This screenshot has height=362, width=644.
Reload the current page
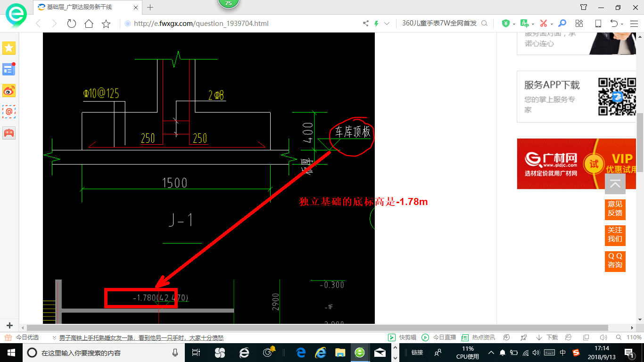pos(72,24)
